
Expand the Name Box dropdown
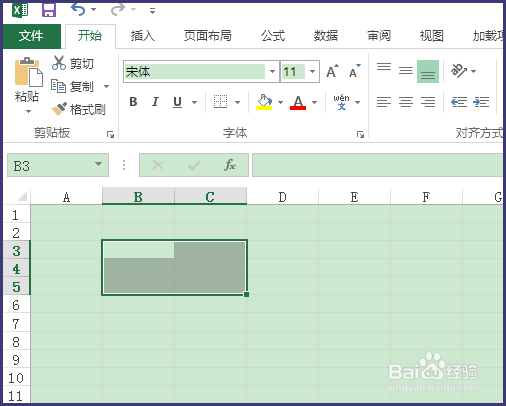coord(98,164)
